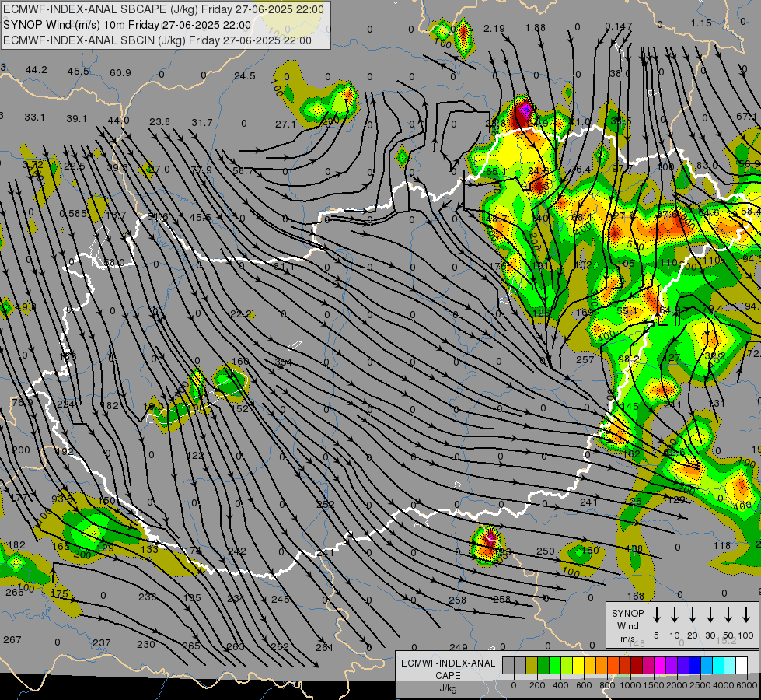Click the map value 45.5 near top left
The height and width of the screenshot is (700, 761).
[79, 71]
